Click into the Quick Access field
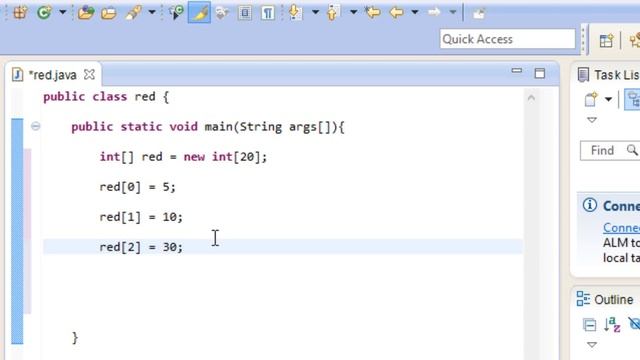 [507, 39]
